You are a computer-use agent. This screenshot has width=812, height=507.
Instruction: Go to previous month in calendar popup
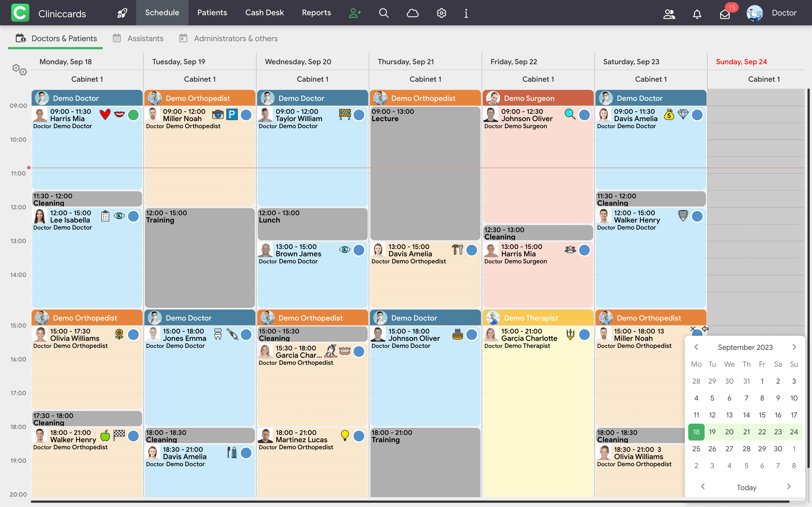(x=696, y=347)
